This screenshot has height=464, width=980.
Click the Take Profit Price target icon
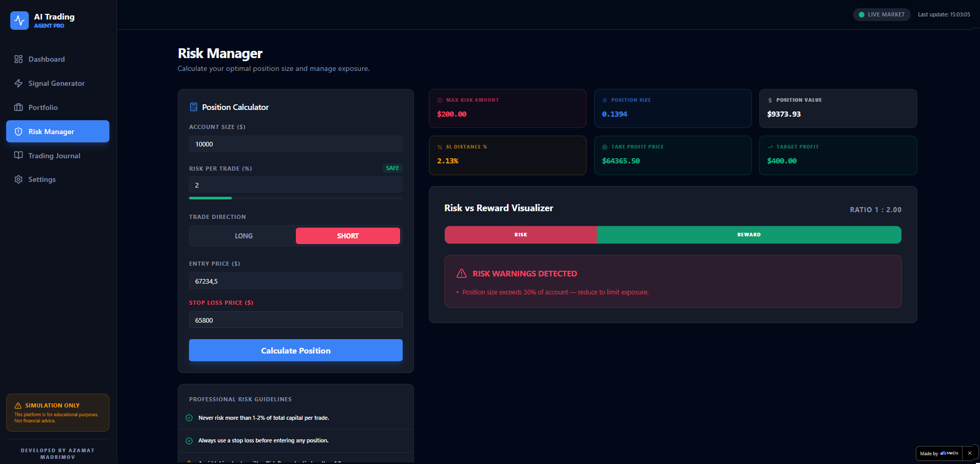pyautogui.click(x=605, y=147)
